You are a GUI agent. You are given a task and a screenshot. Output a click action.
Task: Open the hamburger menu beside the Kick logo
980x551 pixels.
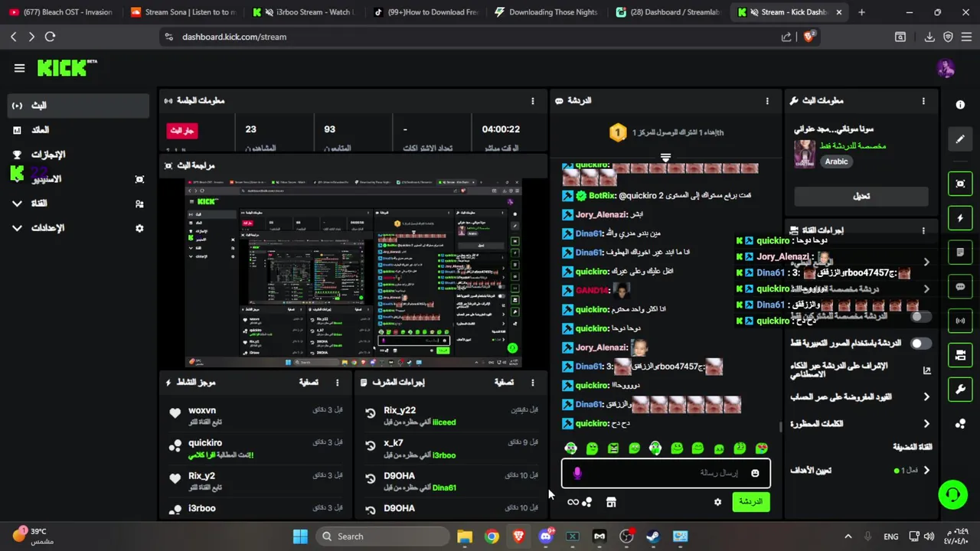pyautogui.click(x=19, y=68)
